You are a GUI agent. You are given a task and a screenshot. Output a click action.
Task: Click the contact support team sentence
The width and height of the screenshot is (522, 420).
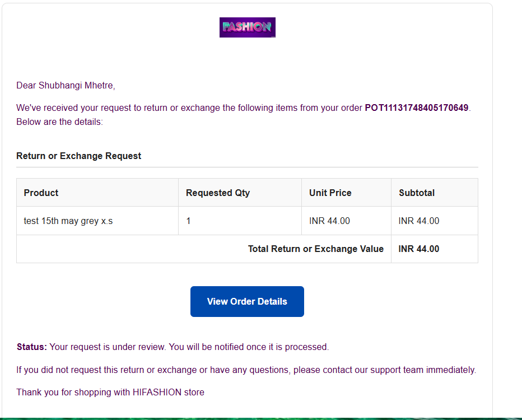(246, 370)
